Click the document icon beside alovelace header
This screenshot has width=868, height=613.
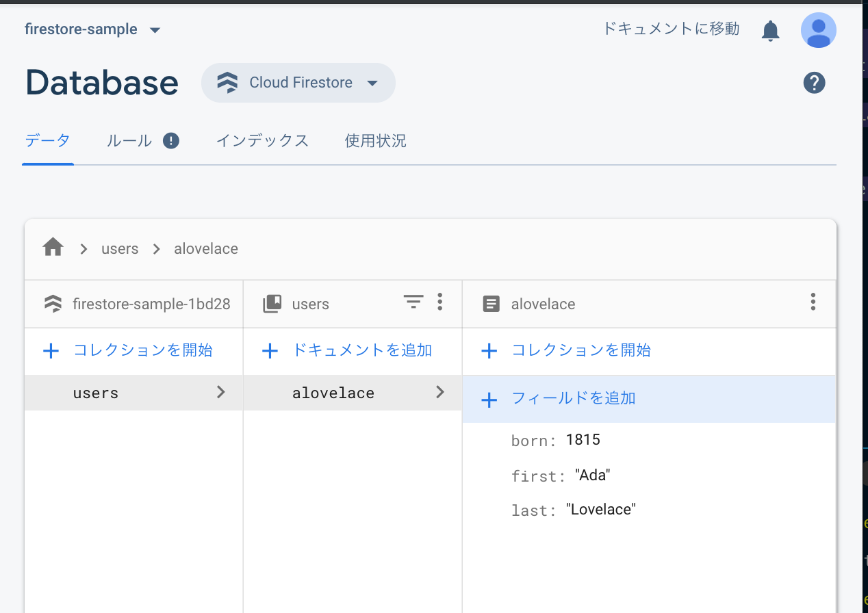click(x=491, y=304)
